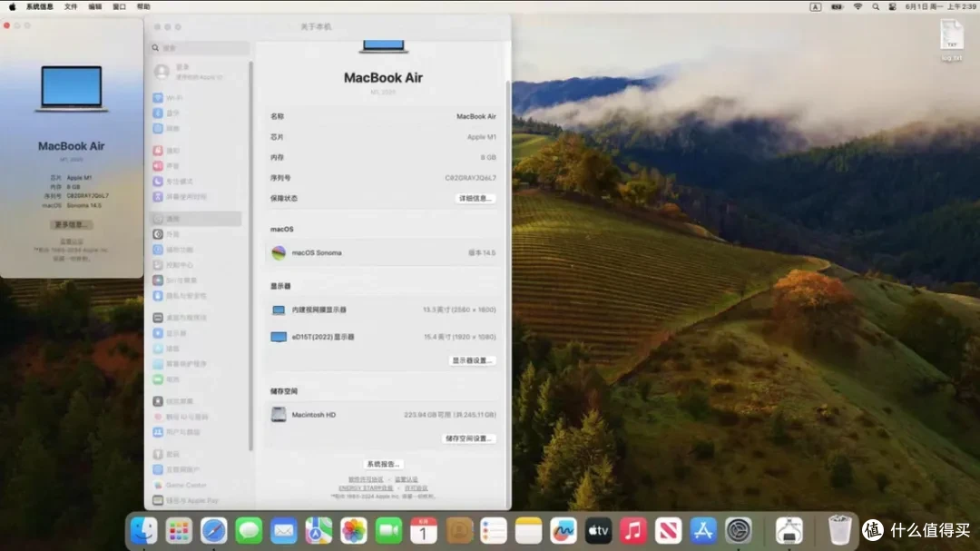Open the 帮助 (Help) menu
The width and height of the screenshot is (980, 551).
pos(143,7)
